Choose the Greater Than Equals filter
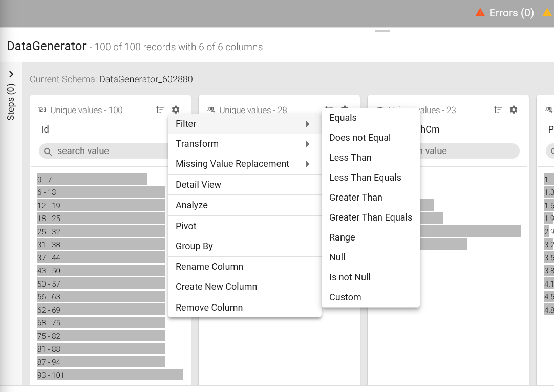 pyautogui.click(x=370, y=217)
